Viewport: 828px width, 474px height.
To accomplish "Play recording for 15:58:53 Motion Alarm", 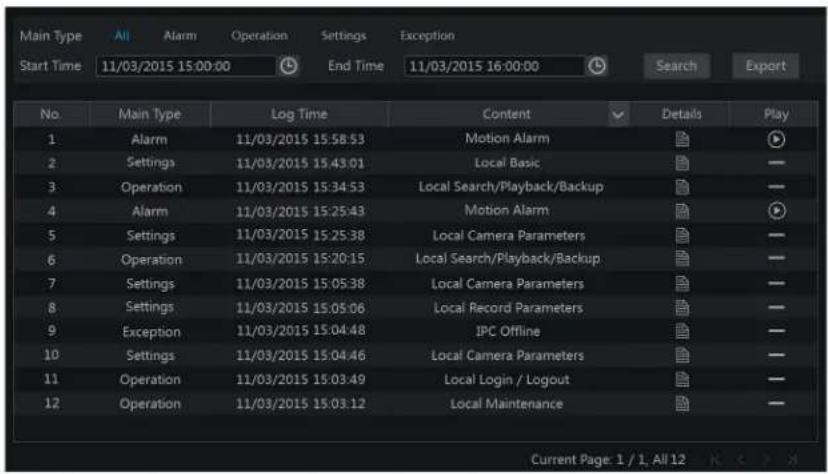I will tap(776, 139).
